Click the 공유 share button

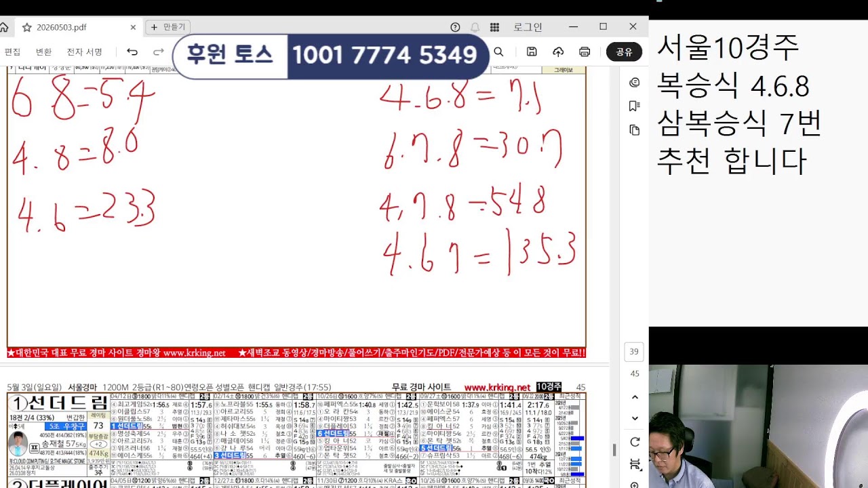[624, 52]
